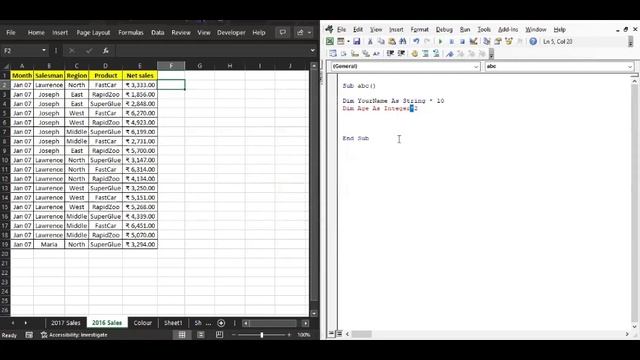Click the 'Dim Age As Integer' code line
The width and height of the screenshot is (640, 360).
[x=380, y=108]
